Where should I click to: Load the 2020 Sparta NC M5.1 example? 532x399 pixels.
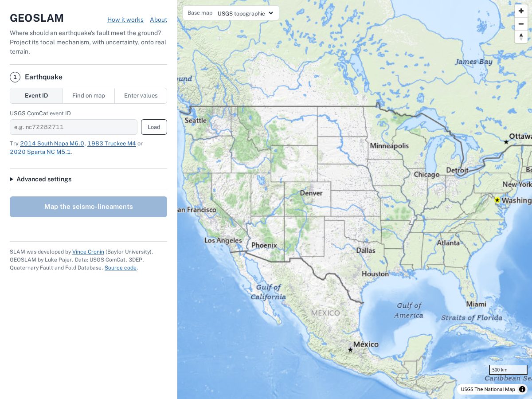point(40,152)
